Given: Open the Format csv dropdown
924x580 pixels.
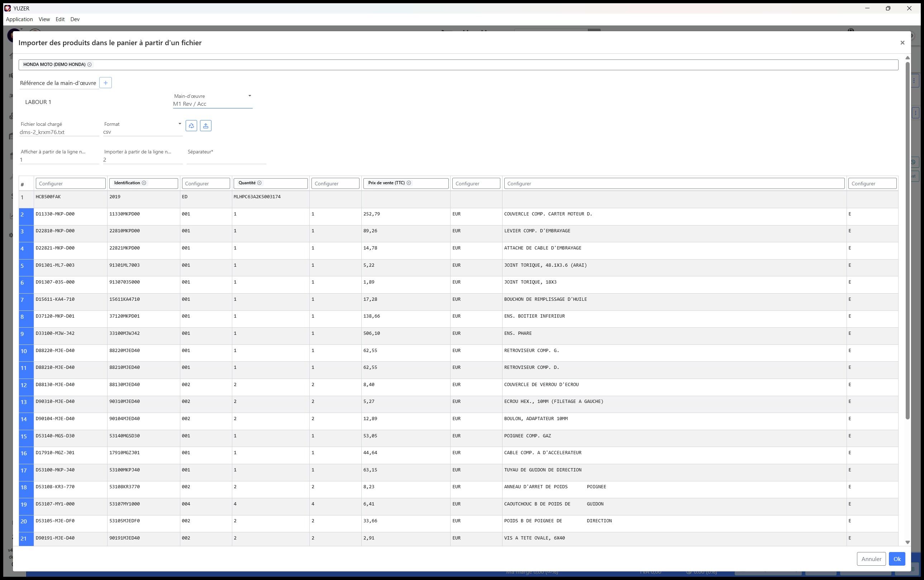Looking at the screenshot, I should point(180,124).
